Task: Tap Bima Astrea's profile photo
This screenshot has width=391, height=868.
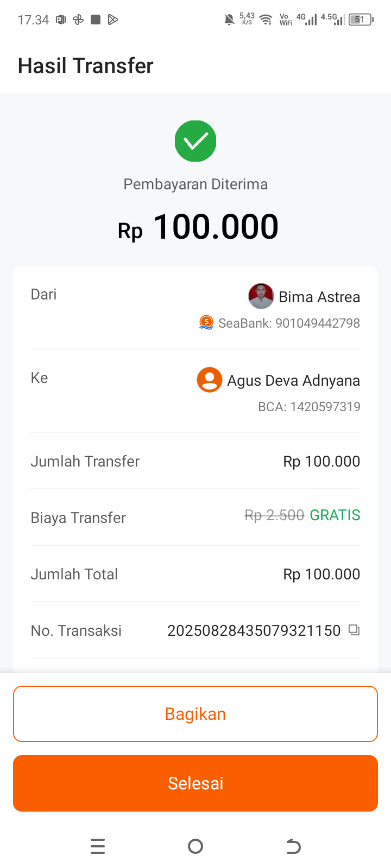Action: [261, 296]
